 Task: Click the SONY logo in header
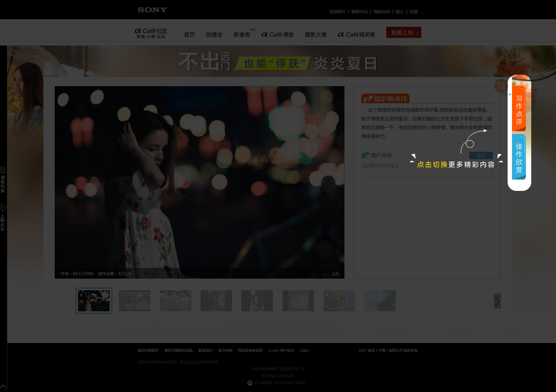152,10
